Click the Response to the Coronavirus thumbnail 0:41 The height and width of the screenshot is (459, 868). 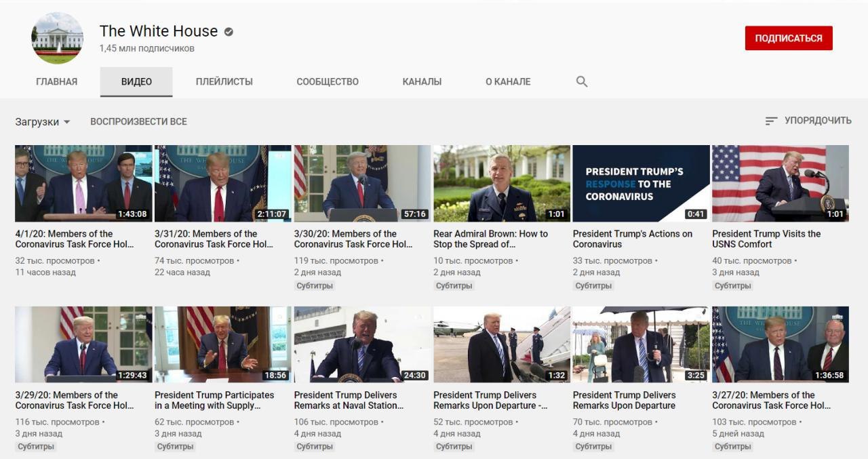click(642, 183)
